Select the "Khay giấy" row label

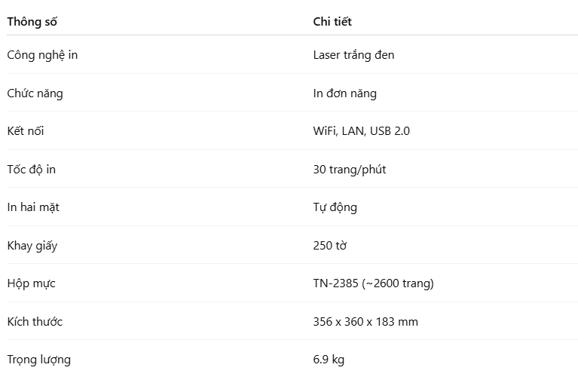tap(32, 246)
